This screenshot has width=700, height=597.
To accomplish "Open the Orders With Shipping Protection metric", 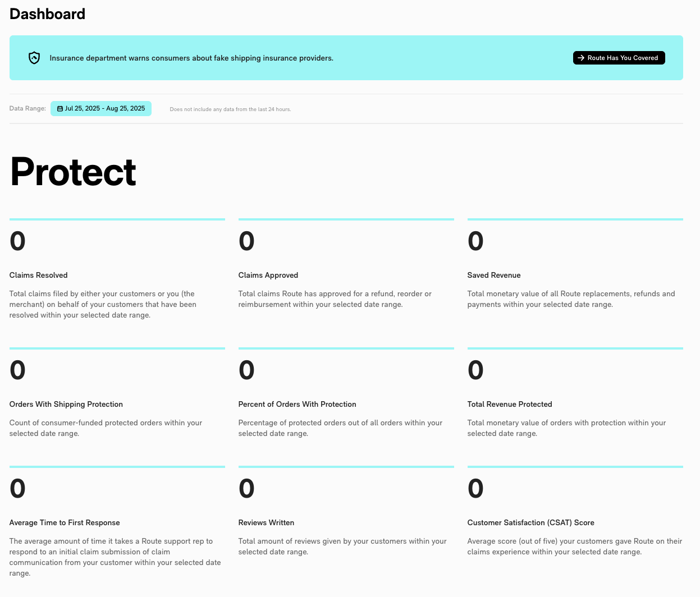I will [66, 404].
